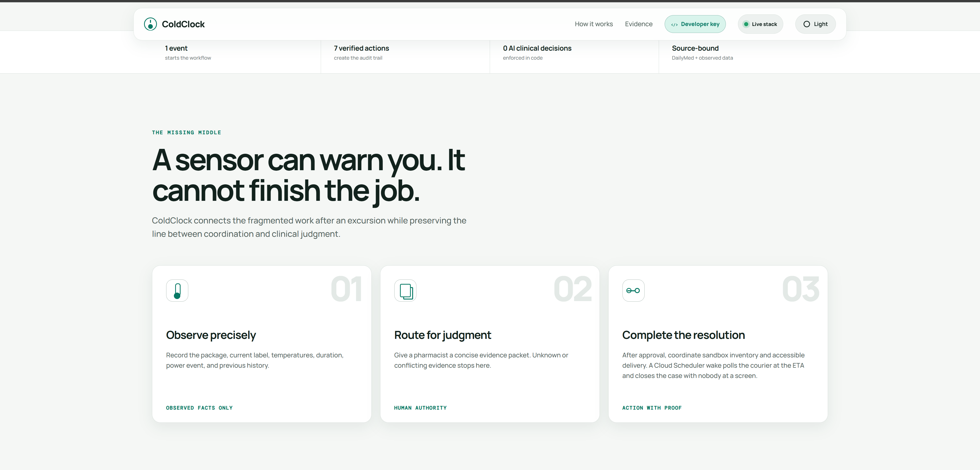This screenshot has width=980, height=470.
Task: Click the 'DailyMed + observed data' caption
Action: [702, 58]
